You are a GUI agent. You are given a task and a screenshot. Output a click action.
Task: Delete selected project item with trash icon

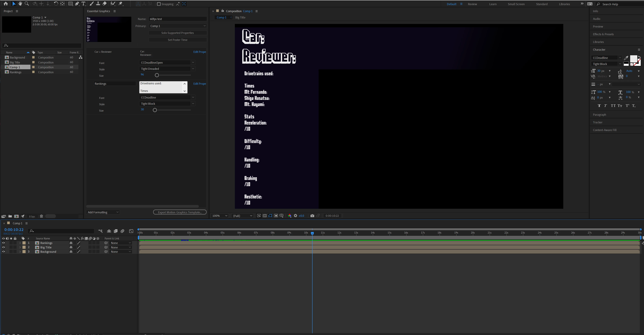pos(42,216)
